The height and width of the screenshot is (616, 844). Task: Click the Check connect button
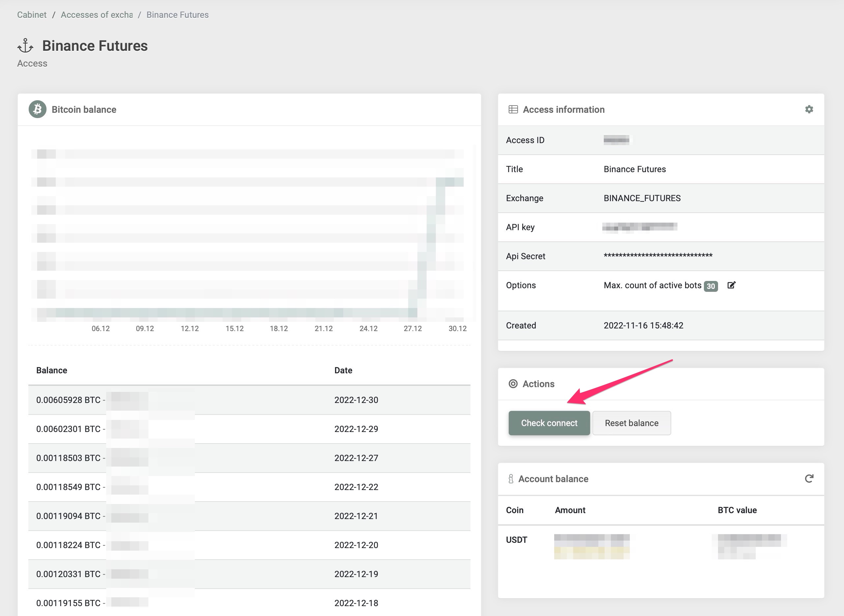click(549, 423)
